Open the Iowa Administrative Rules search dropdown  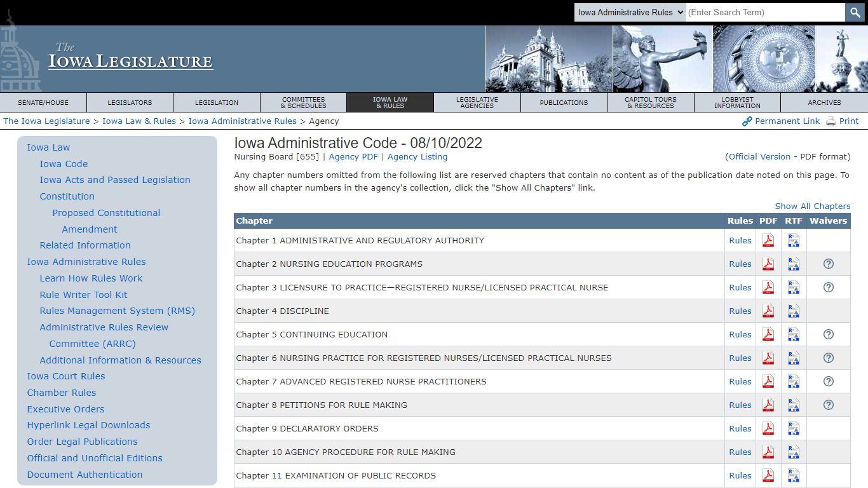click(630, 12)
